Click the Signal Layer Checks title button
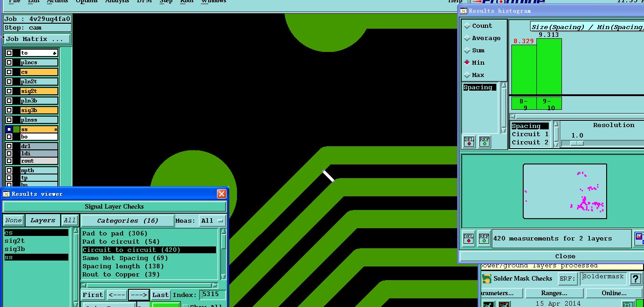The image size is (644, 307). pyautogui.click(x=114, y=207)
